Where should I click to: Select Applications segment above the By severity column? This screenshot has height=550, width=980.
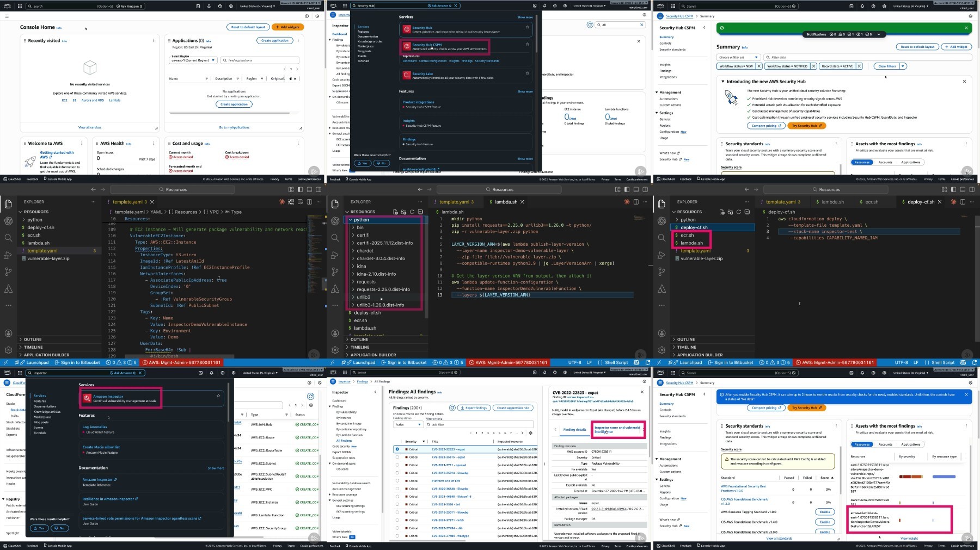(910, 444)
